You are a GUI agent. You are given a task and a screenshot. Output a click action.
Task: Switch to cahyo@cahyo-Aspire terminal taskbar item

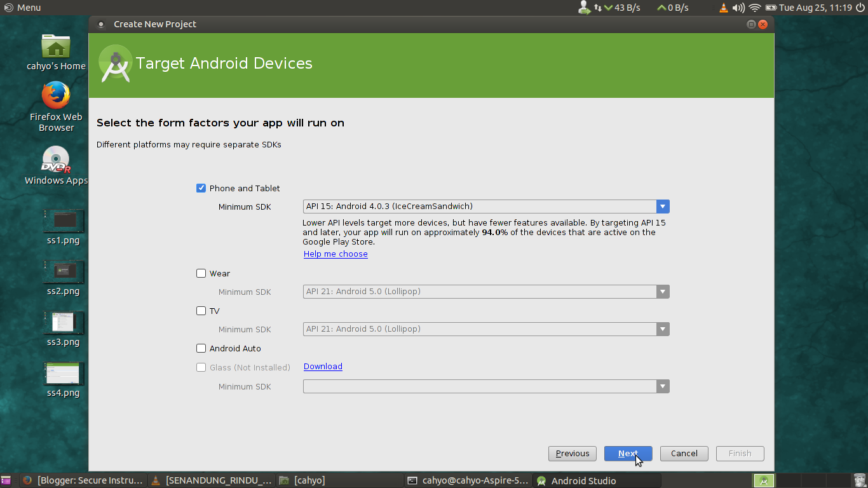(468, 480)
